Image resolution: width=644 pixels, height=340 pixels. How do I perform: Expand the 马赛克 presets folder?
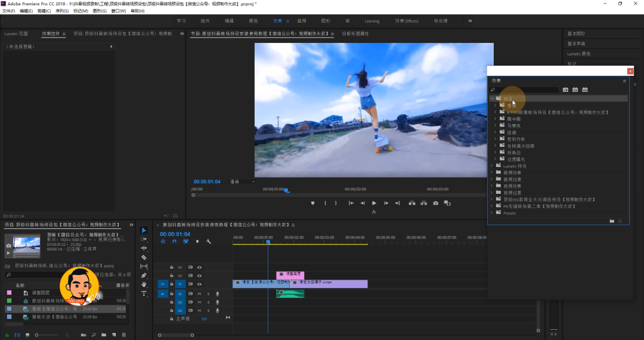(x=496, y=126)
